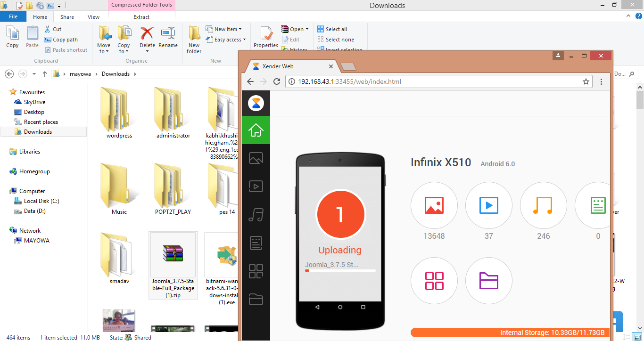Select the Joomla_3.7.5 zip file
The width and height of the screenshot is (644, 341).
click(x=173, y=266)
